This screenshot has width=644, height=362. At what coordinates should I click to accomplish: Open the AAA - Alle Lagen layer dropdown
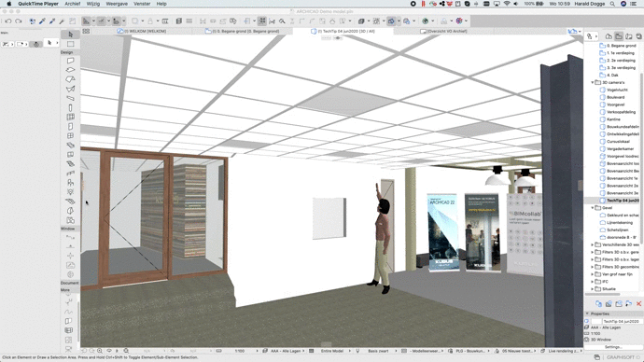click(x=286, y=352)
